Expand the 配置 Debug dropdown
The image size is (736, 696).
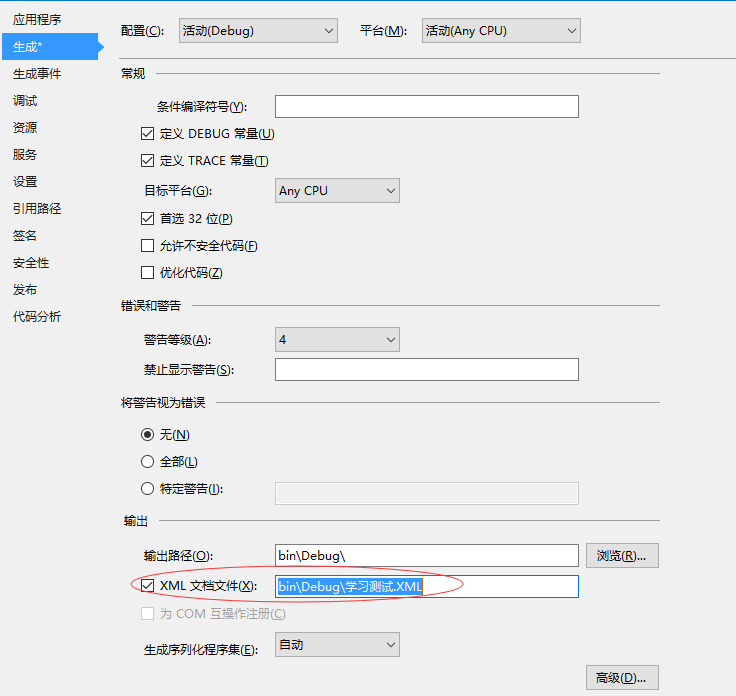pos(258,31)
